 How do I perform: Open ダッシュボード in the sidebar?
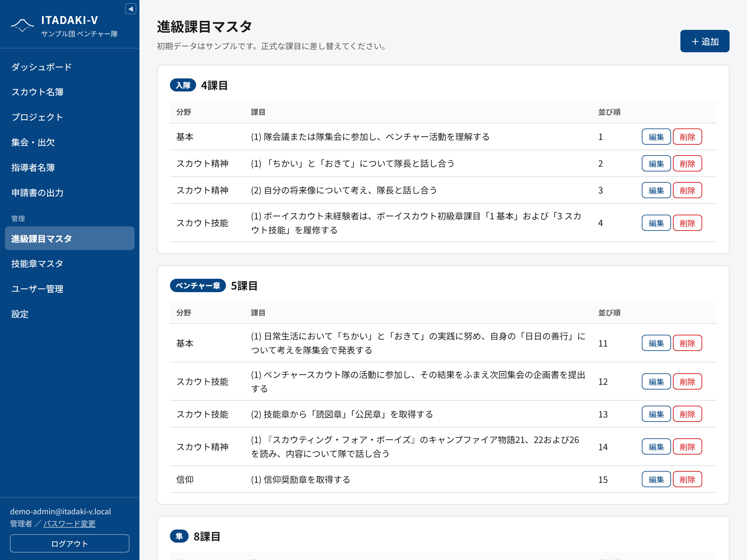point(70,67)
